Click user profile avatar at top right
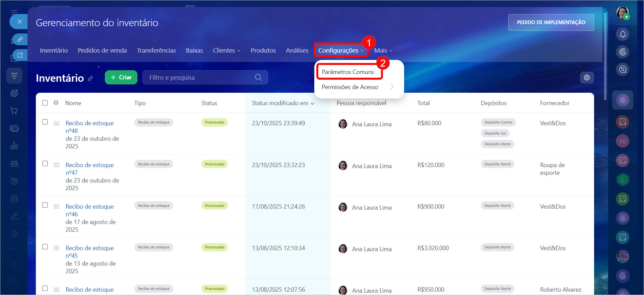The height and width of the screenshot is (295, 644). pos(623,13)
